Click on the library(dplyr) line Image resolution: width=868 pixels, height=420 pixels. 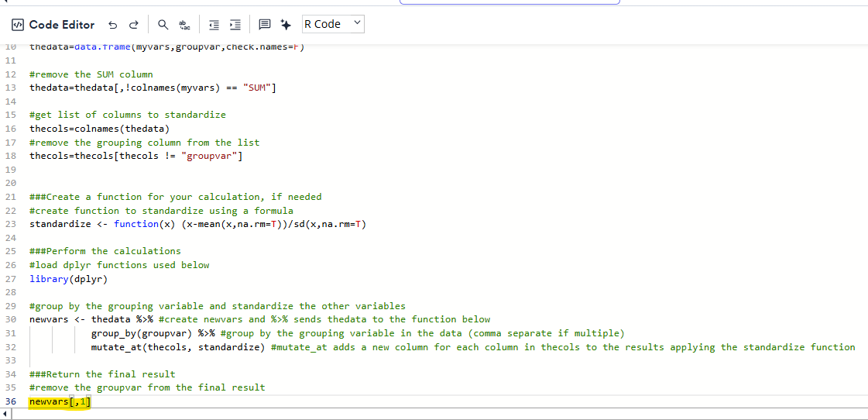[68, 279]
